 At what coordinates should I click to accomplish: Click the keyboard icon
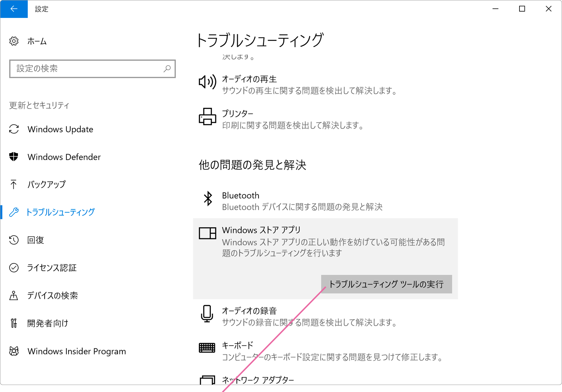pyautogui.click(x=207, y=348)
